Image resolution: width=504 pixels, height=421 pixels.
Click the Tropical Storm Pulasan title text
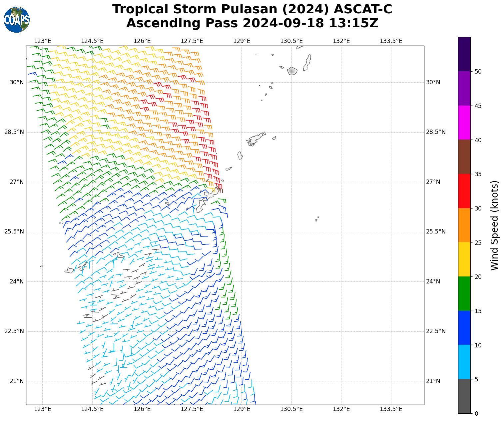pos(252,9)
